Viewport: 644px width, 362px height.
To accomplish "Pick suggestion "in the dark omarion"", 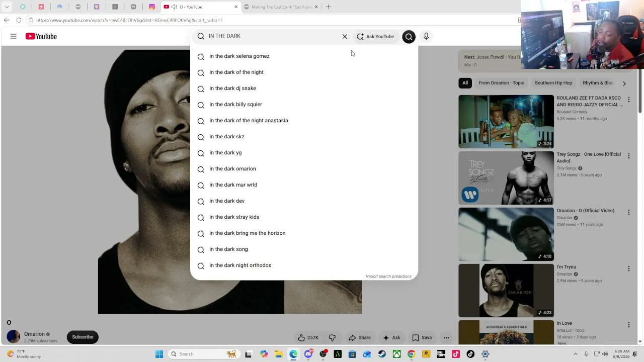I will 304,169.
